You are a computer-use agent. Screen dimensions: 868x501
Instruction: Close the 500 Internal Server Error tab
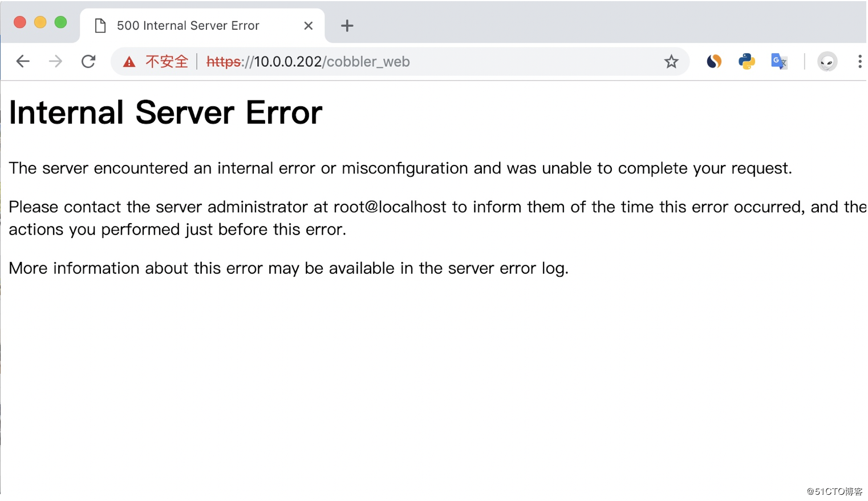309,26
